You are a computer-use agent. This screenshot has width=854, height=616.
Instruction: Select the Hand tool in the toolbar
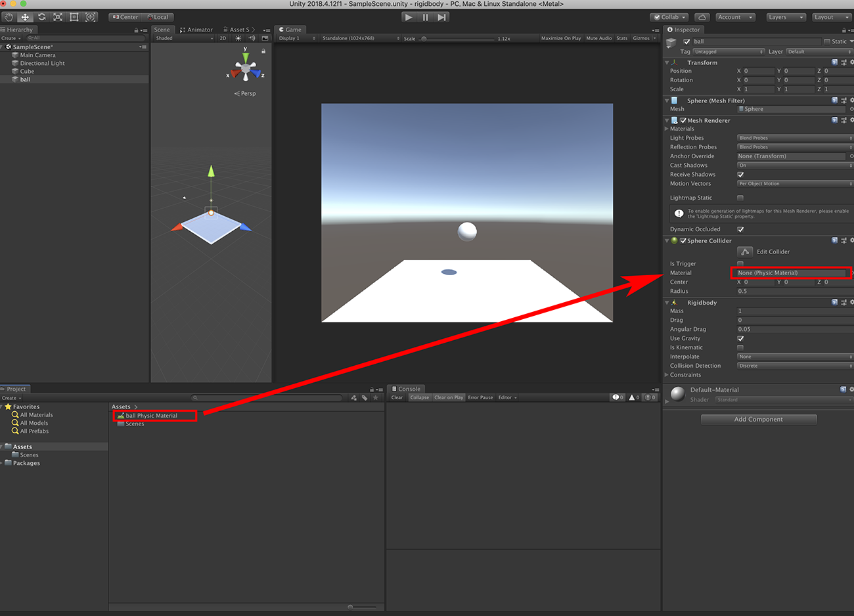coord(8,16)
